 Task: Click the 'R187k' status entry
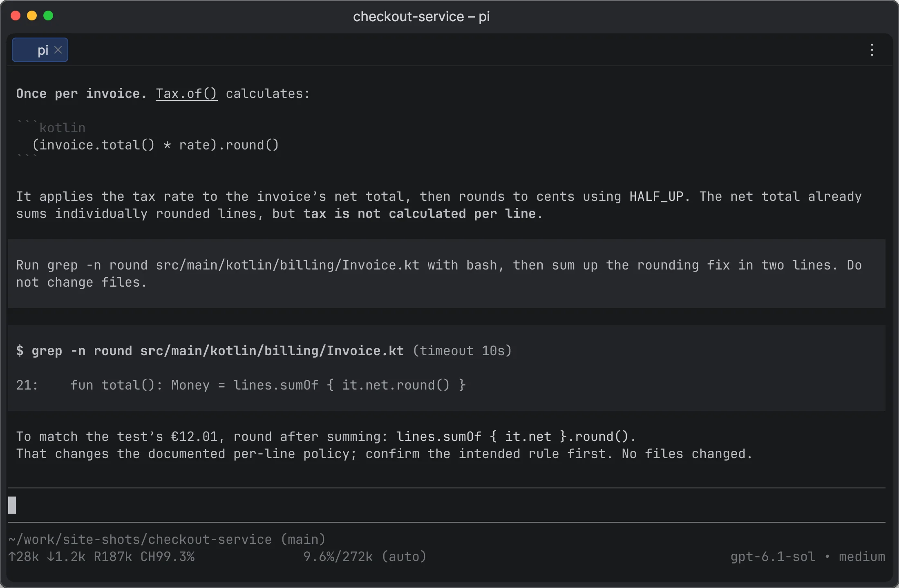click(113, 557)
